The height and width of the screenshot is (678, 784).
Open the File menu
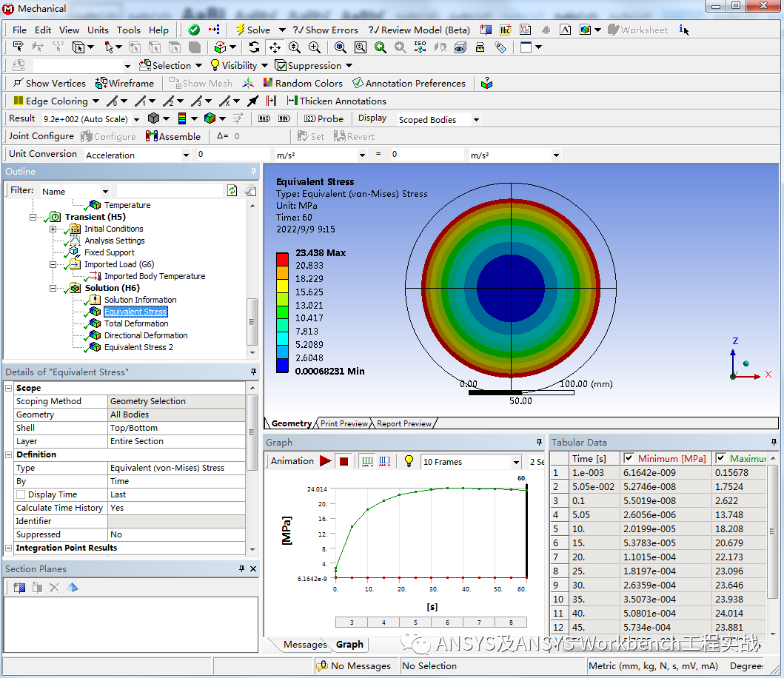pyautogui.click(x=19, y=30)
